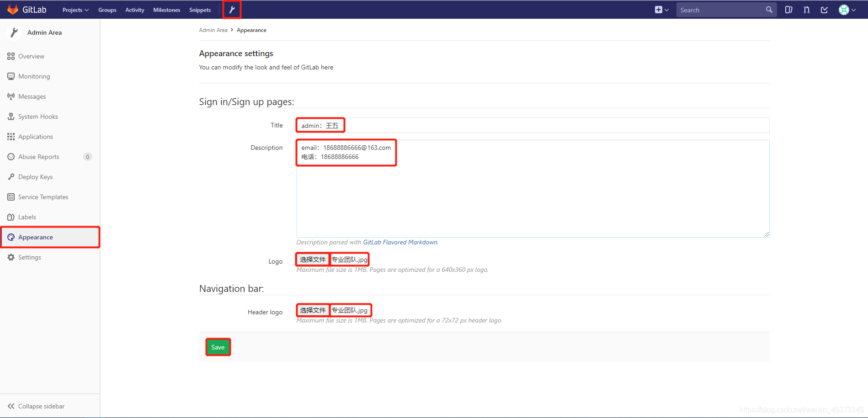The width and height of the screenshot is (868, 418).
Task: Click Appearance breadcrumb link
Action: [x=251, y=30]
